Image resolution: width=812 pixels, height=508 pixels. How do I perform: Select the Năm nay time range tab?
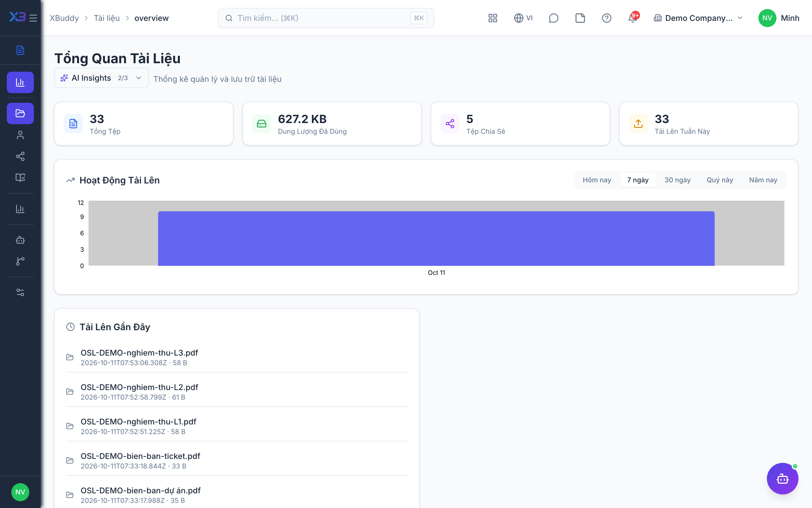click(763, 180)
